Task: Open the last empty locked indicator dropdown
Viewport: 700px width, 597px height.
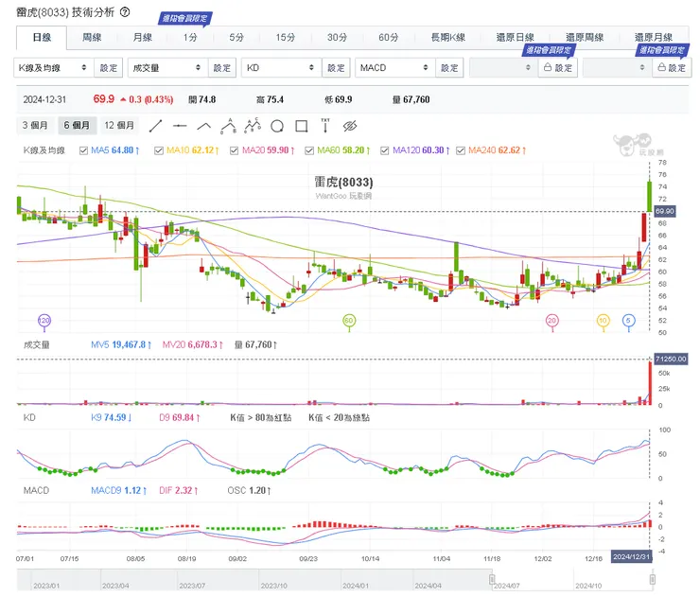Action: coord(617,68)
